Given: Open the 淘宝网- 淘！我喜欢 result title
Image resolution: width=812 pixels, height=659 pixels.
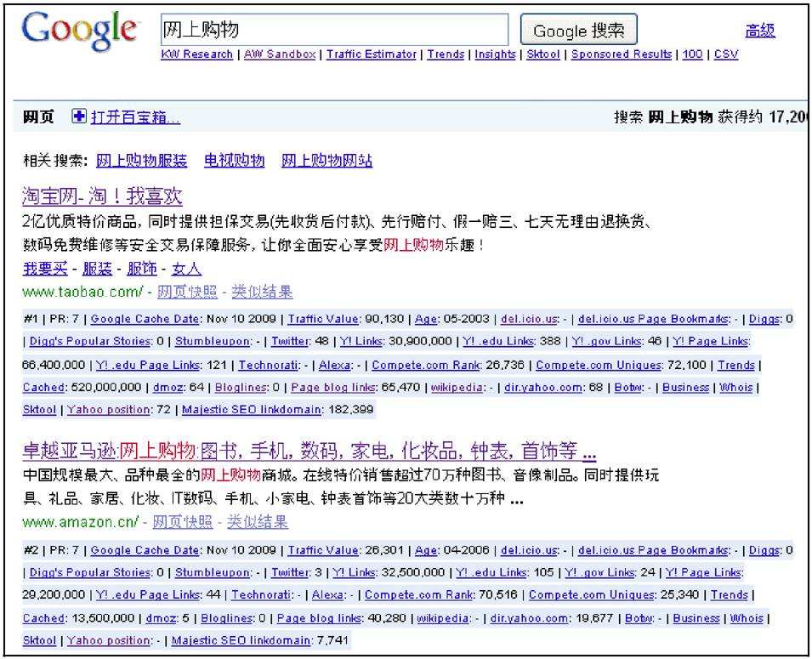Looking at the screenshot, I should point(102,196).
